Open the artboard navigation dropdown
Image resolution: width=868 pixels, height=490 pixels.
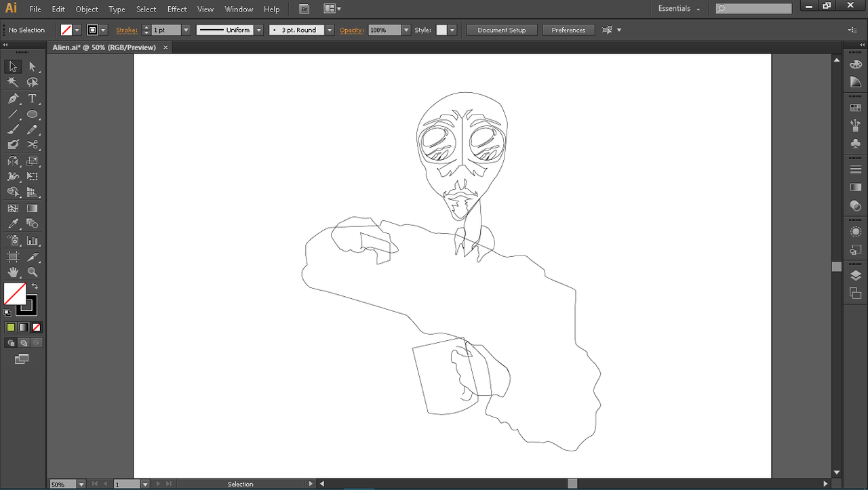[145, 485]
